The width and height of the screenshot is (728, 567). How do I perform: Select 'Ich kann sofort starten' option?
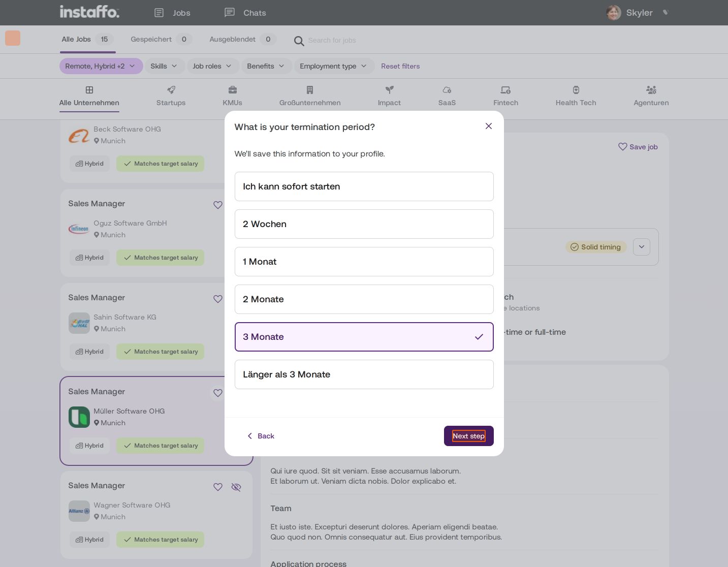364,186
